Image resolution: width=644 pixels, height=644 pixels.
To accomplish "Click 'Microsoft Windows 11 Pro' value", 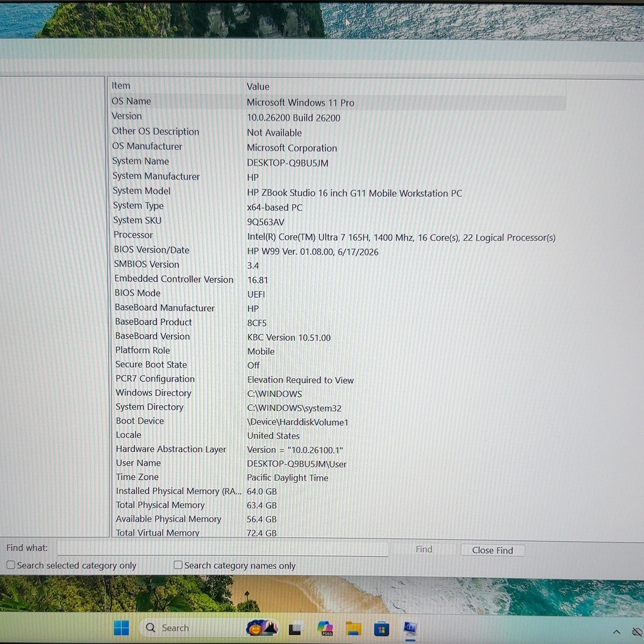I will (301, 103).
